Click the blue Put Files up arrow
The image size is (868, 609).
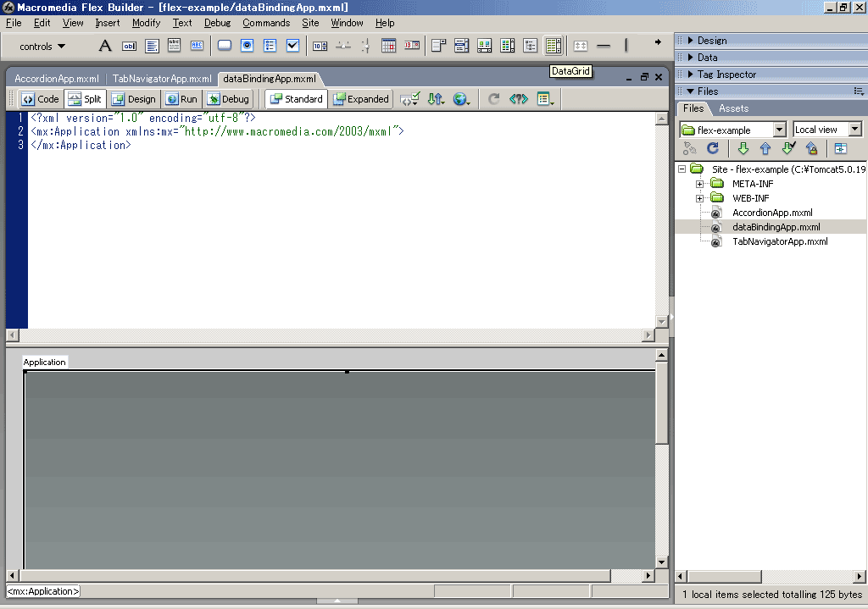pos(765,148)
